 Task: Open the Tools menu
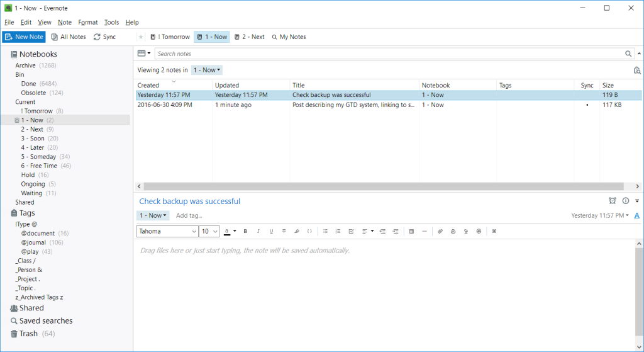(x=111, y=22)
